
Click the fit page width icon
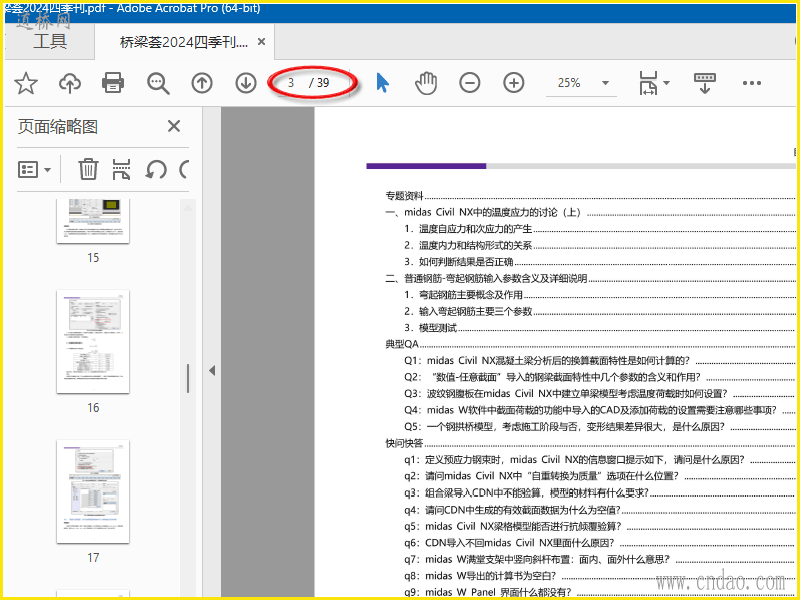tap(648, 83)
